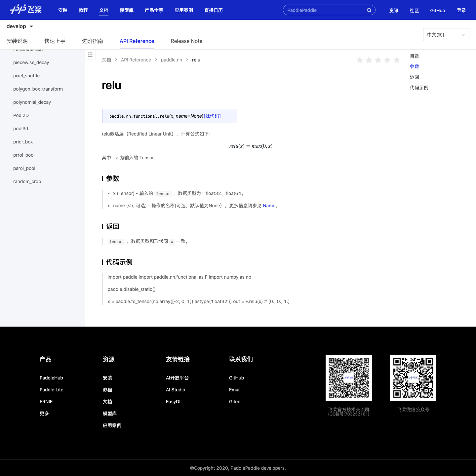Switch to the 快速上手 tab

click(x=55, y=41)
